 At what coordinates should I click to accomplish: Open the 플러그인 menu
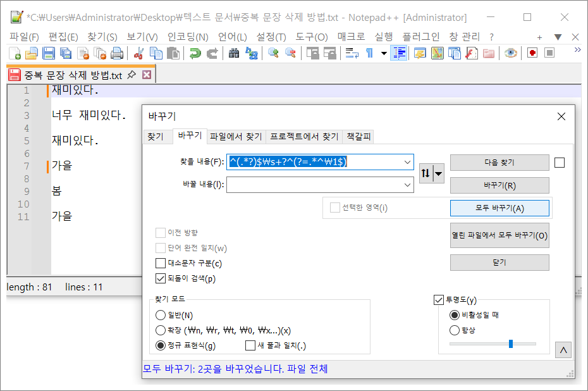coord(420,37)
